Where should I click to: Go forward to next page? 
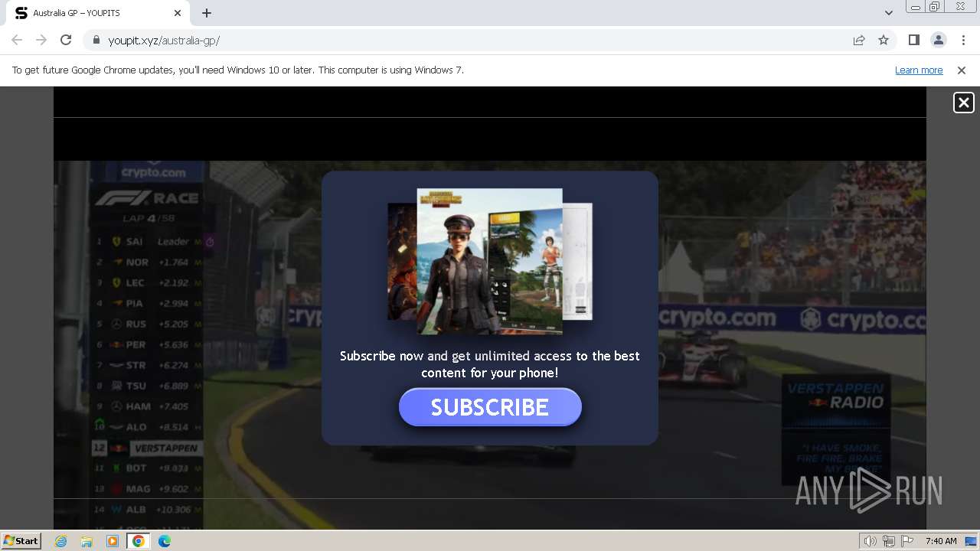(41, 40)
